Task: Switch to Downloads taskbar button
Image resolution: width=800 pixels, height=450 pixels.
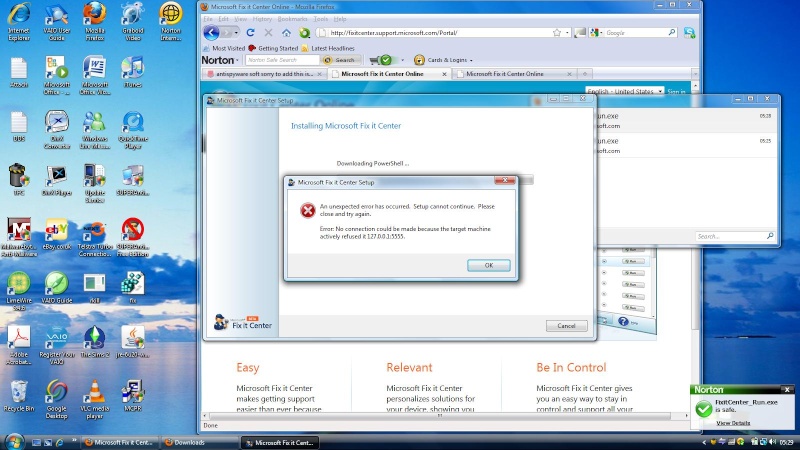Action: pyautogui.click(x=199, y=442)
